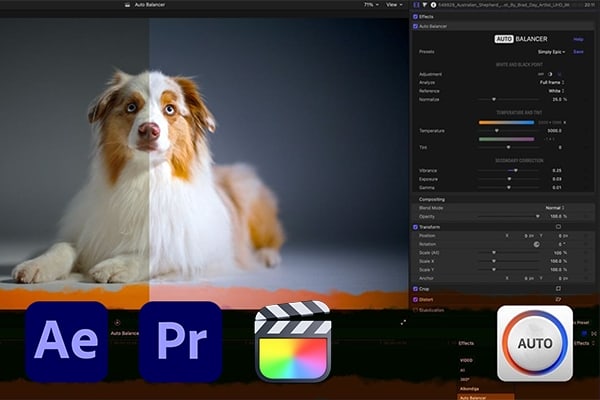Show the Transform on-screen controls icon
Screen dimensions: 600x400
(558, 227)
